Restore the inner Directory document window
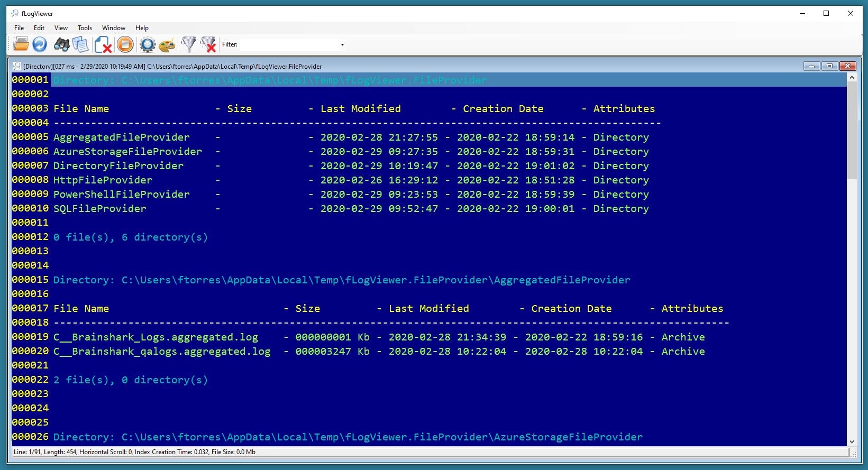Image resolution: width=868 pixels, height=470 pixels. pyautogui.click(x=829, y=66)
